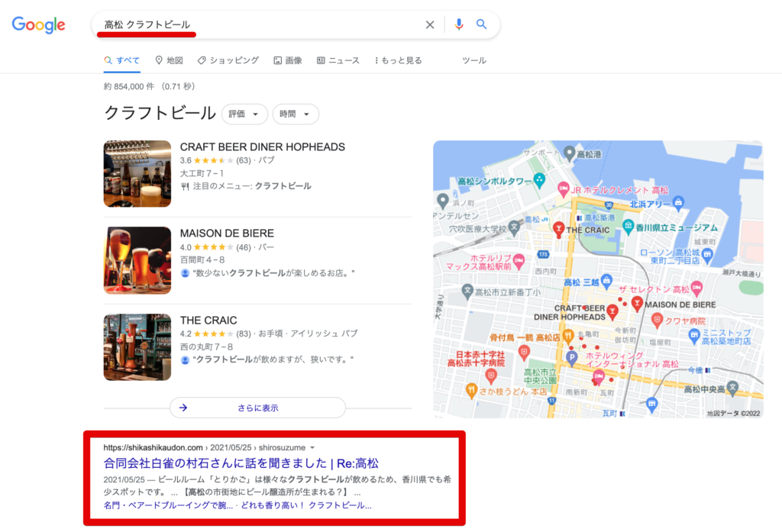Click the address text 西の丸町７−８
The image size is (782, 532).
click(x=206, y=347)
